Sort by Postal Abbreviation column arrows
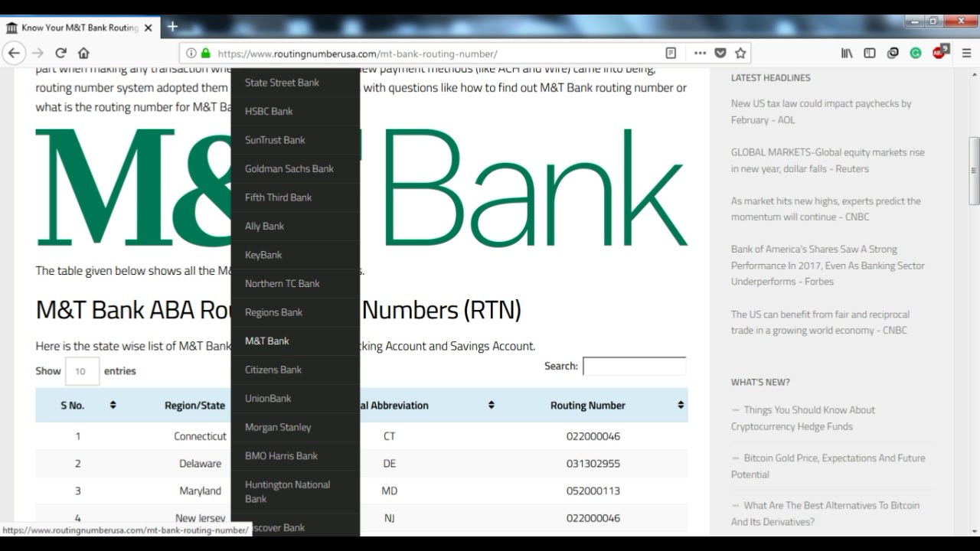 click(491, 405)
